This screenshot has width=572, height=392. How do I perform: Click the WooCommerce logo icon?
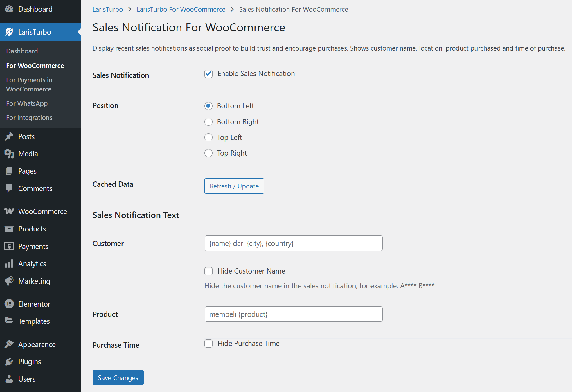9,211
